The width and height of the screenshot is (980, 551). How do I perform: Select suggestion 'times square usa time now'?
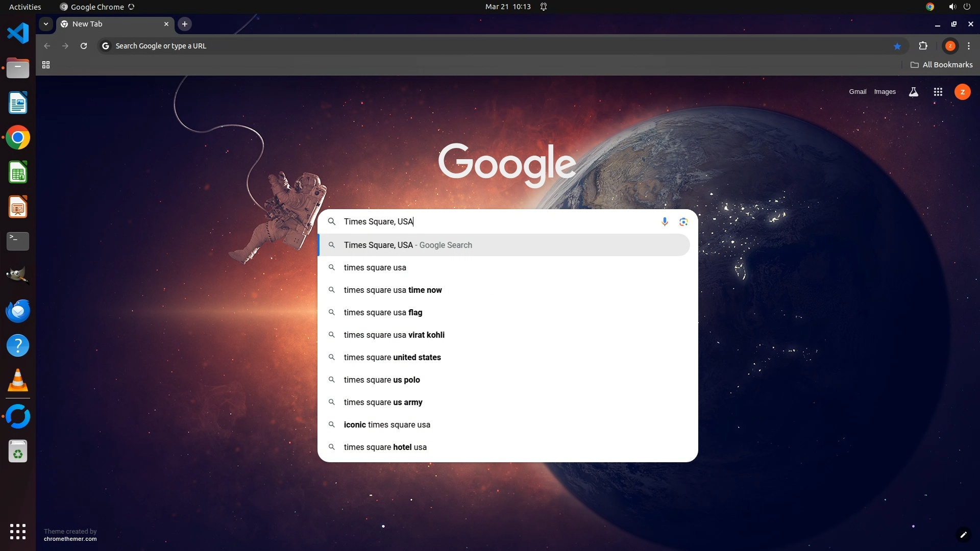click(393, 290)
